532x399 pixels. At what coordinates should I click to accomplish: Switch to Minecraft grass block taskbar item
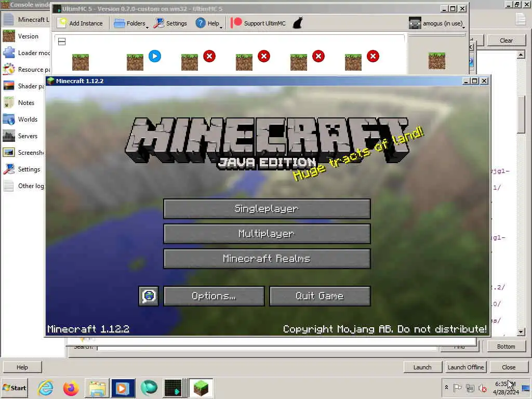tap(201, 388)
